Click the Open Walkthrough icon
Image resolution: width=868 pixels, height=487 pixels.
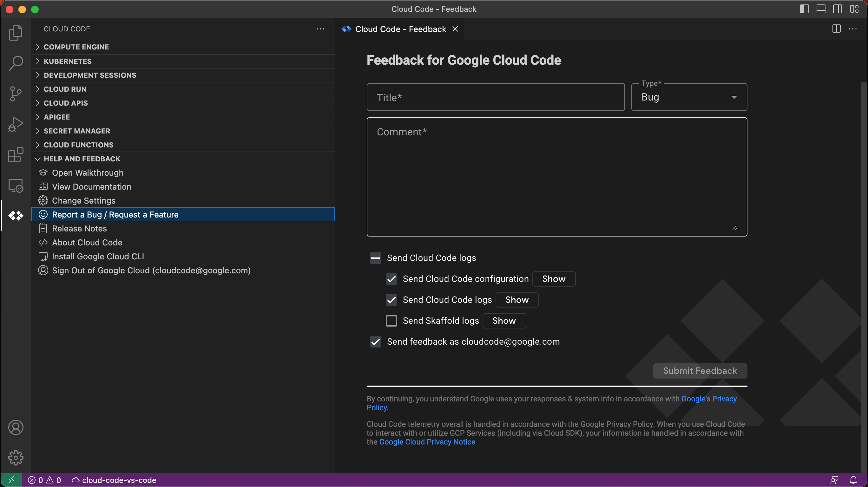tap(43, 173)
